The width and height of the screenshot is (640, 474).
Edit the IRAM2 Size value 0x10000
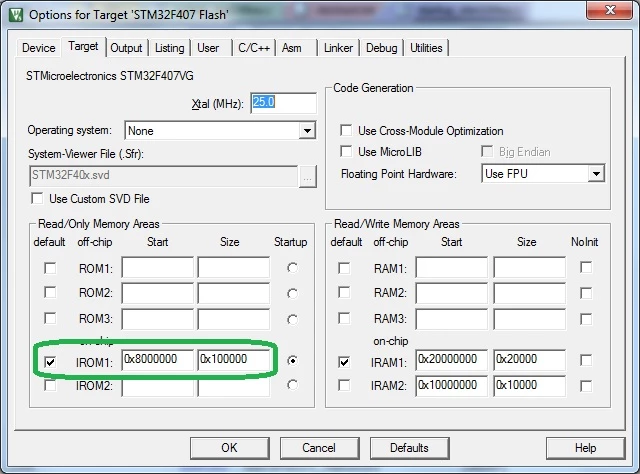(x=530, y=386)
